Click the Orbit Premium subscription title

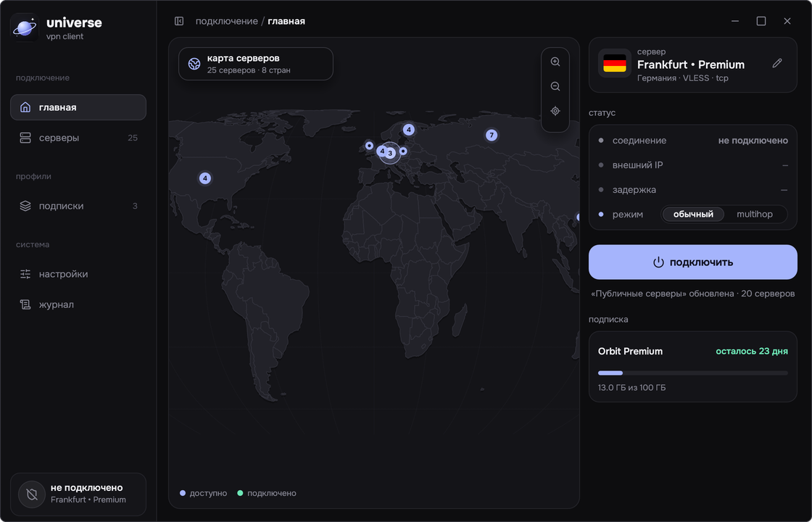click(x=630, y=351)
